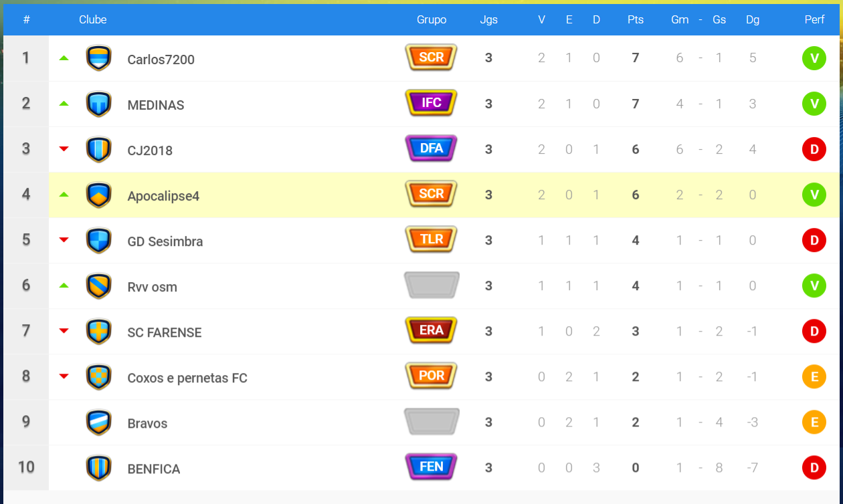
Task: Click the TLR group badge
Action: tap(432, 239)
